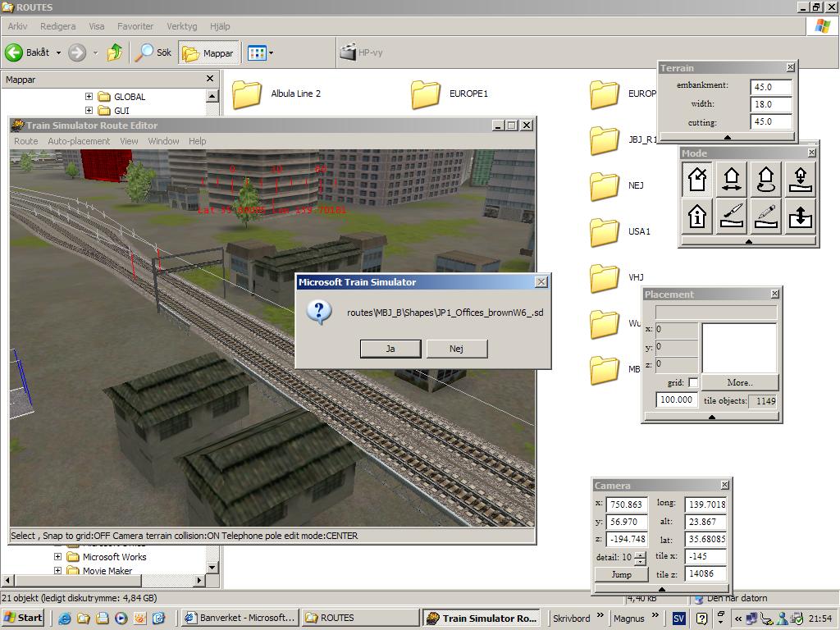Adjust the camera detail stepper

640,558
